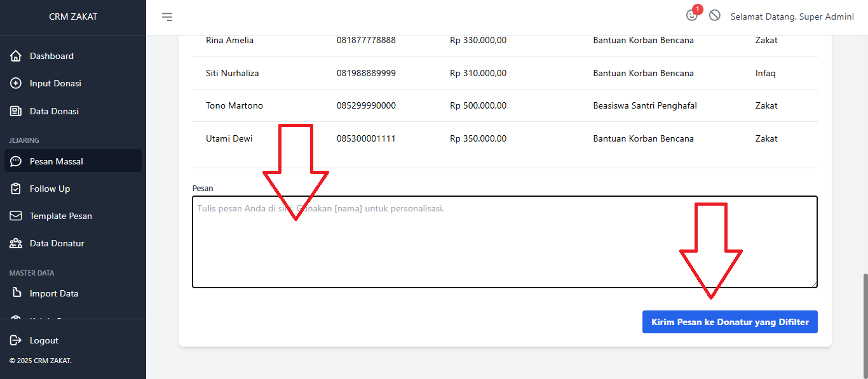Click the Selamat Datang, Super Admin text

pos(792,17)
